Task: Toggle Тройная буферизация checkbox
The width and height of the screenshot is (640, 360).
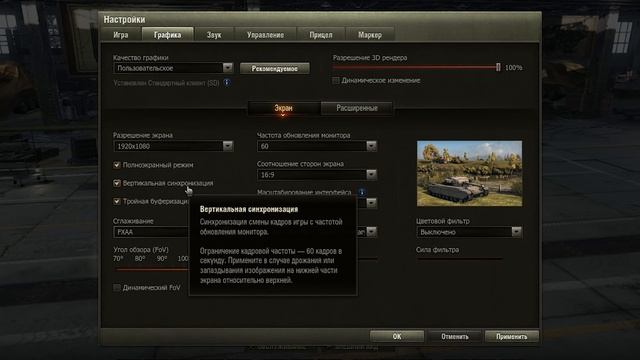Action: pyautogui.click(x=117, y=201)
